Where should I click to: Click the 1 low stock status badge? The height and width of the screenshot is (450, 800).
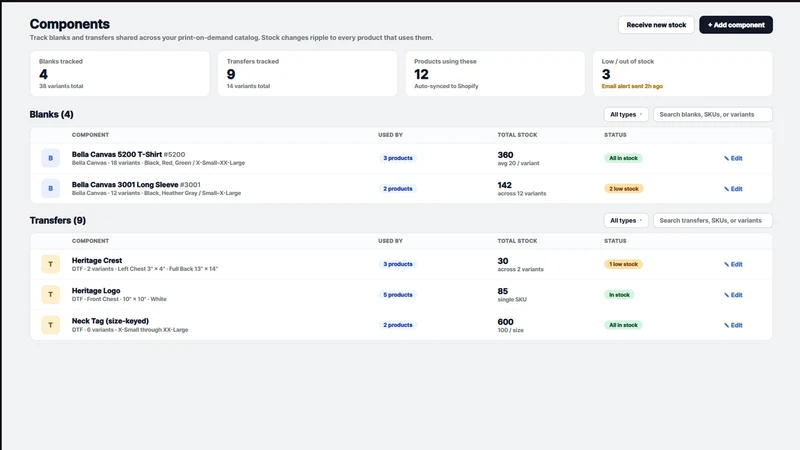click(x=623, y=264)
